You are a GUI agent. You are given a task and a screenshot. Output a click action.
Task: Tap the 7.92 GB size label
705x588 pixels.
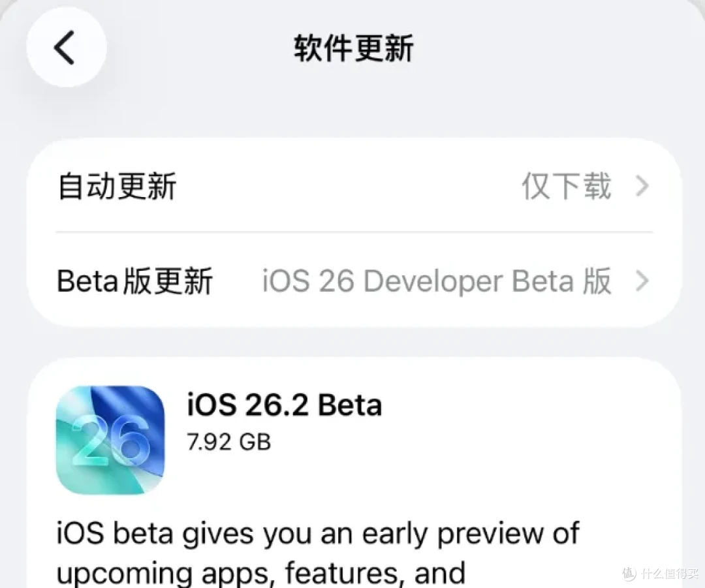point(228,442)
